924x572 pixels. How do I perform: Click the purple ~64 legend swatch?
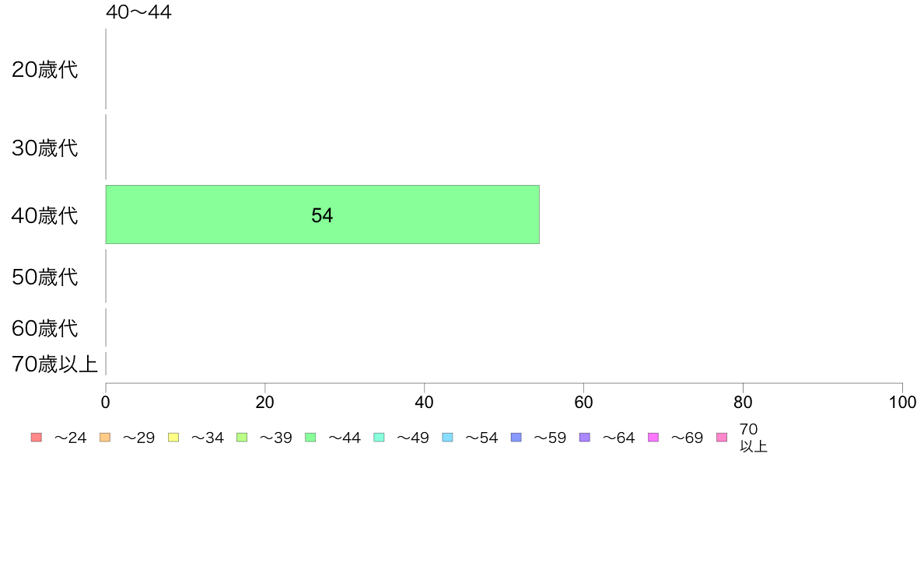coord(585,437)
